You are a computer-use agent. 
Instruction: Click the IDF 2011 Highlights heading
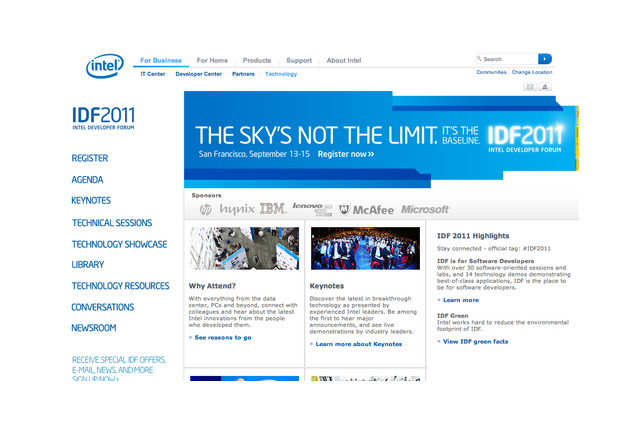point(473,236)
